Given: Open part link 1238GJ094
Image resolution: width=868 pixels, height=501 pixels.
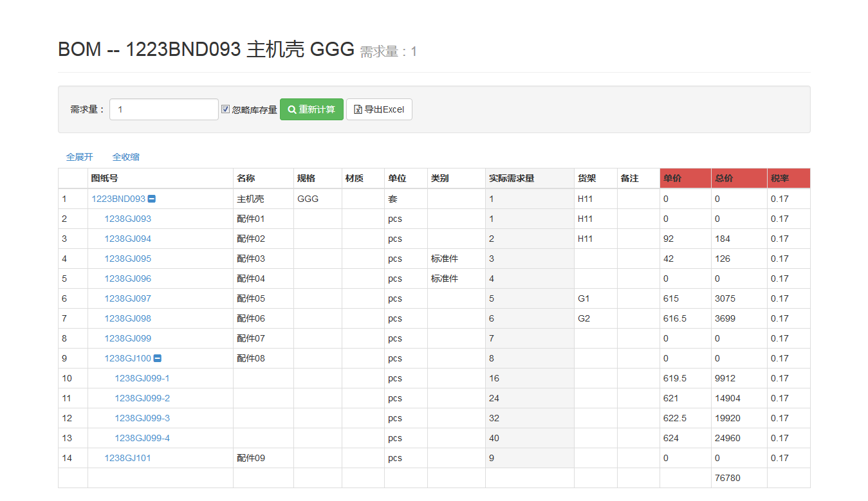Looking at the screenshot, I should [x=128, y=239].
